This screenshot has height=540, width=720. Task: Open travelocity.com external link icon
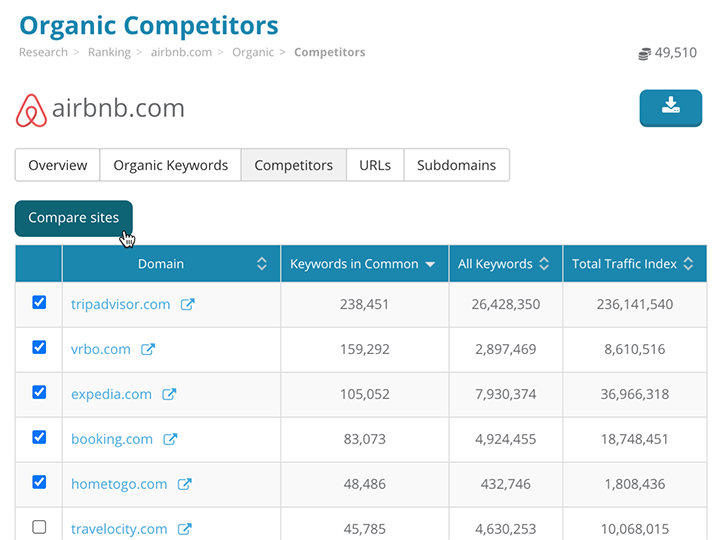click(x=184, y=529)
